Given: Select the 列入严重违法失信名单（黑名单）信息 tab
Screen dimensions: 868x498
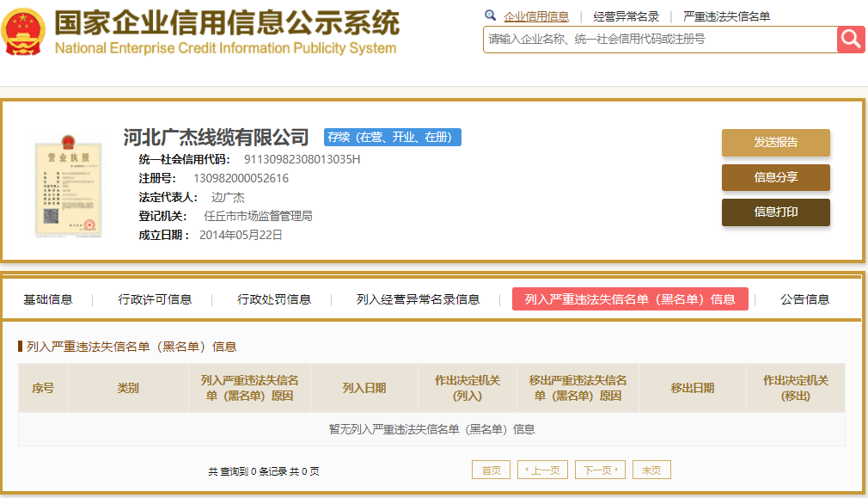Looking at the screenshot, I should [x=630, y=299].
